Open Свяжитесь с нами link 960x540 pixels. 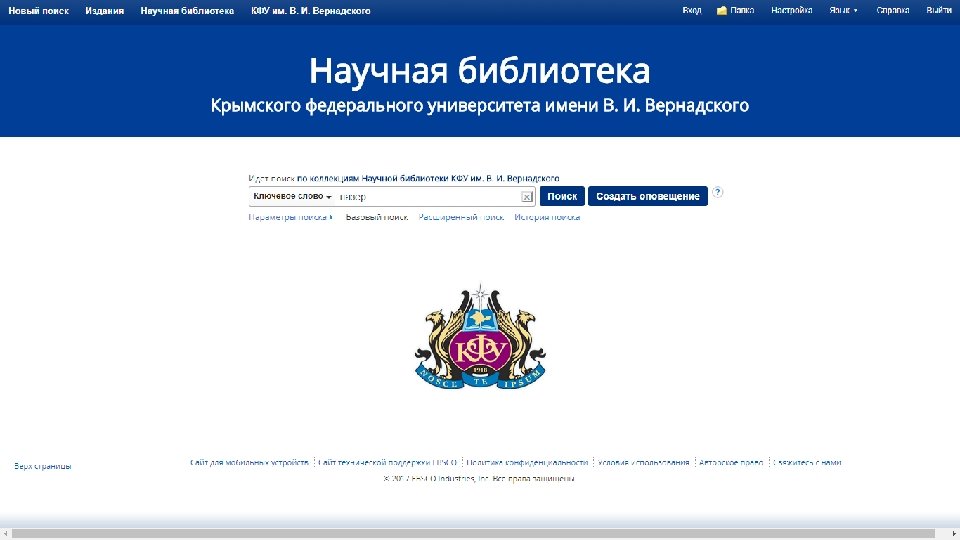coord(807,463)
